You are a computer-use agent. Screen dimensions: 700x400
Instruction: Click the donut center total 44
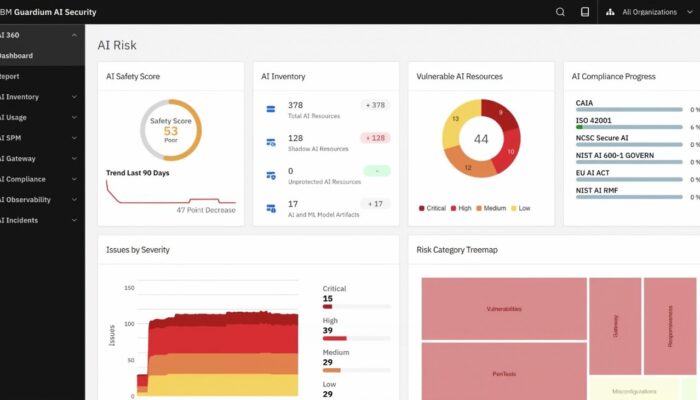click(481, 139)
